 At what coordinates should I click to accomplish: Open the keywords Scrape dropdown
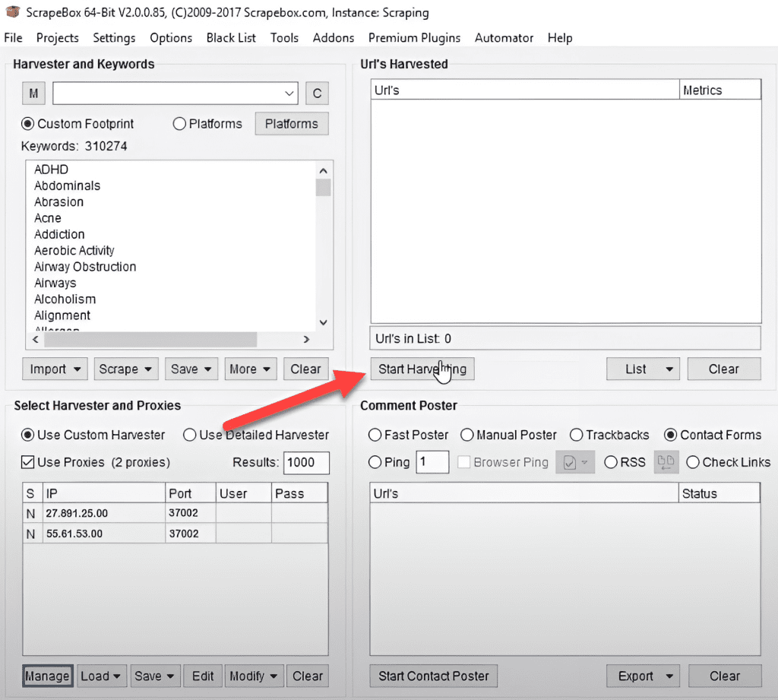pyautogui.click(x=126, y=369)
